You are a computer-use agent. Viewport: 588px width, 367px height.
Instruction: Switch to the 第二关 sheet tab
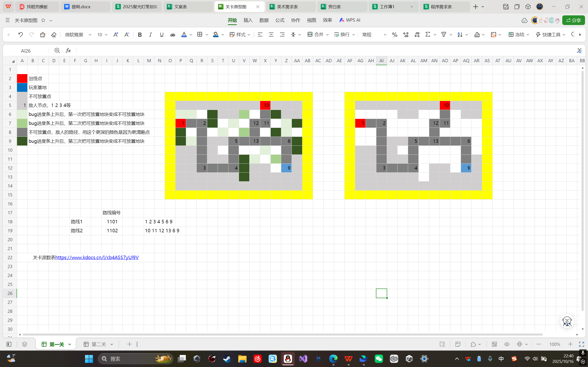[99, 344]
